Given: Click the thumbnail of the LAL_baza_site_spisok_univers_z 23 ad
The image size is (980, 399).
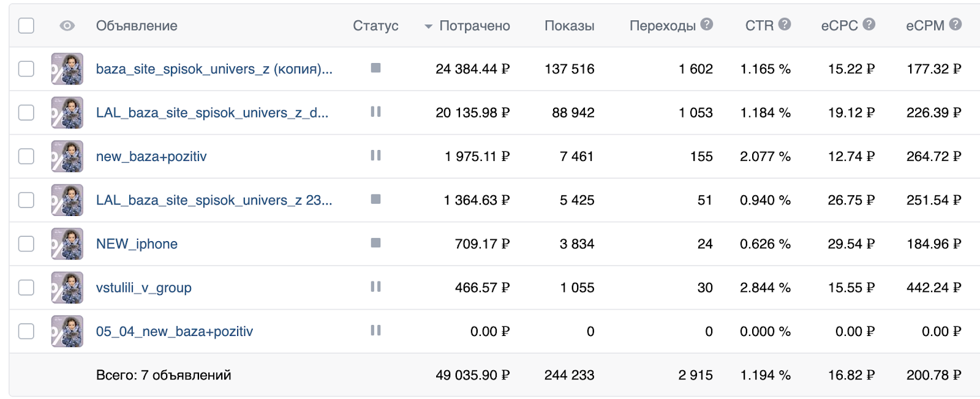Looking at the screenshot, I should (x=67, y=200).
